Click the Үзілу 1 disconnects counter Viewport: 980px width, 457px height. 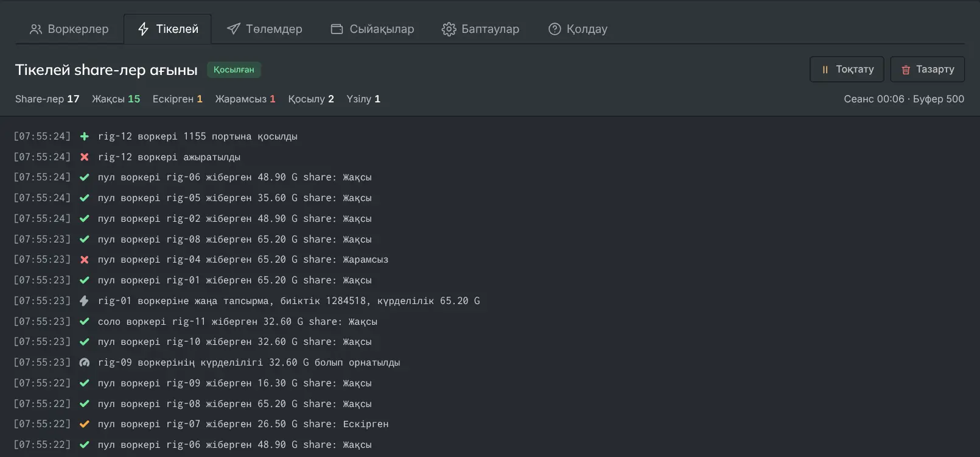coord(363,99)
